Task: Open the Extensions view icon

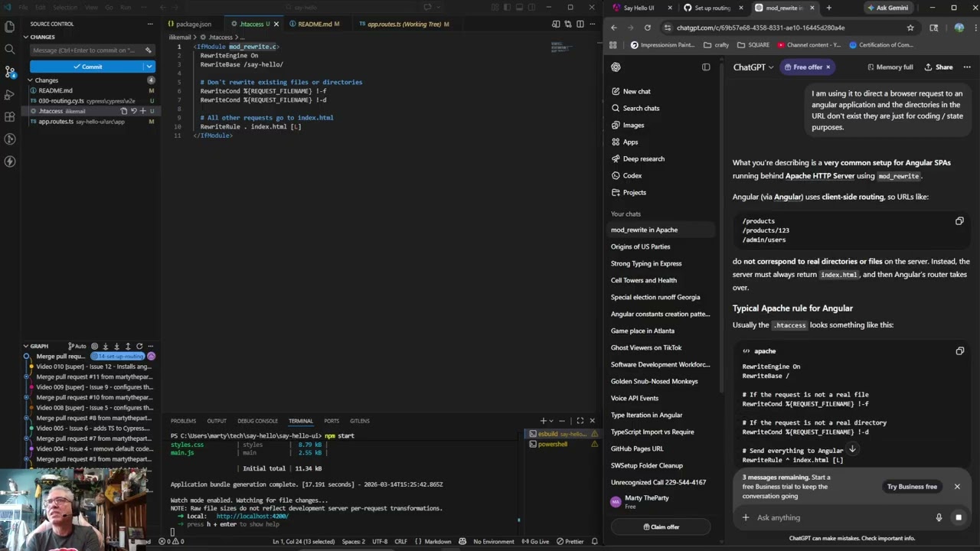Action: (x=10, y=116)
